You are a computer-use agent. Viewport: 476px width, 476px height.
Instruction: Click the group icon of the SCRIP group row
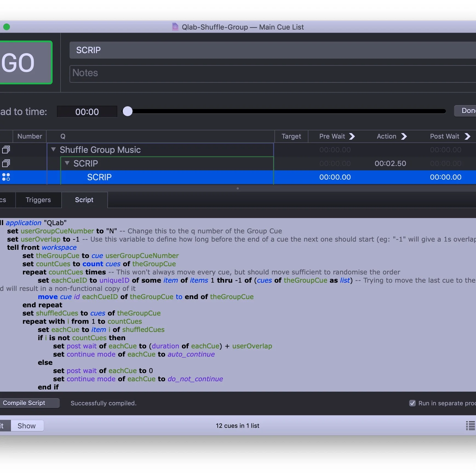point(6,163)
